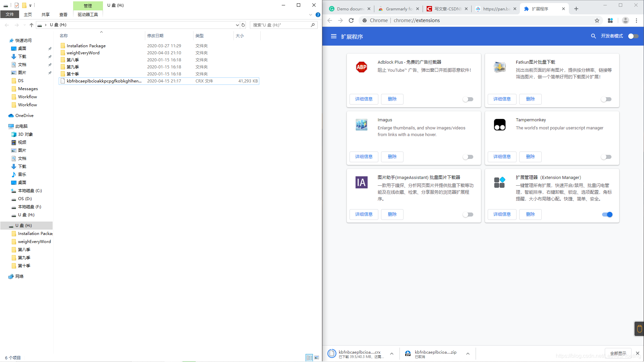This screenshot has width=644, height=362.
Task: Remove the Tampermonkey extension
Action: [530, 157]
